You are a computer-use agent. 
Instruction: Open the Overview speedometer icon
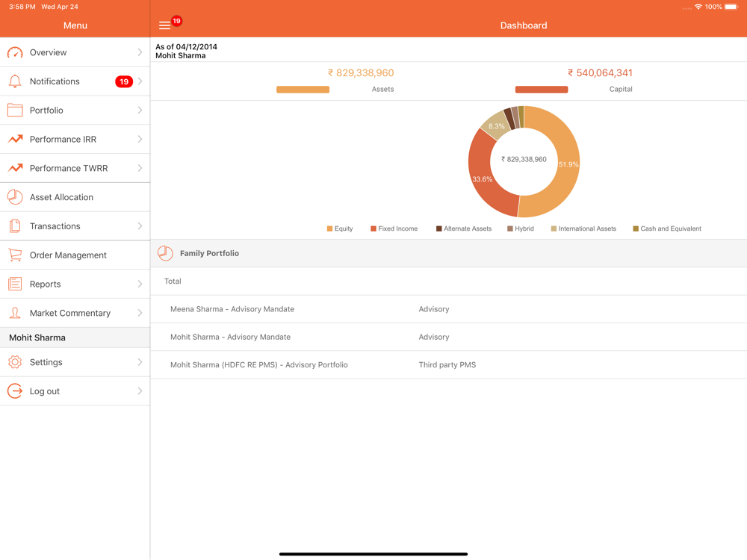[x=15, y=53]
